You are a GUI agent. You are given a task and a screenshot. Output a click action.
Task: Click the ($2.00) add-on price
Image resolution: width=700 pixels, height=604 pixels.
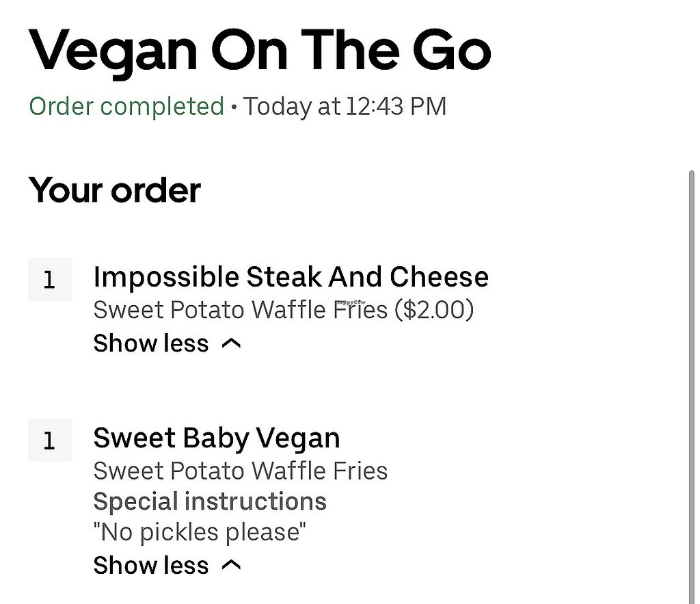[434, 310]
